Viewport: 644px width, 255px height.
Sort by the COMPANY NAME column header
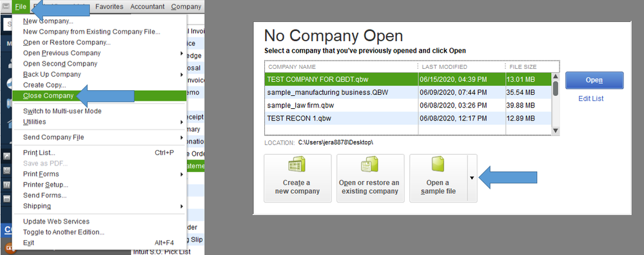pos(341,67)
